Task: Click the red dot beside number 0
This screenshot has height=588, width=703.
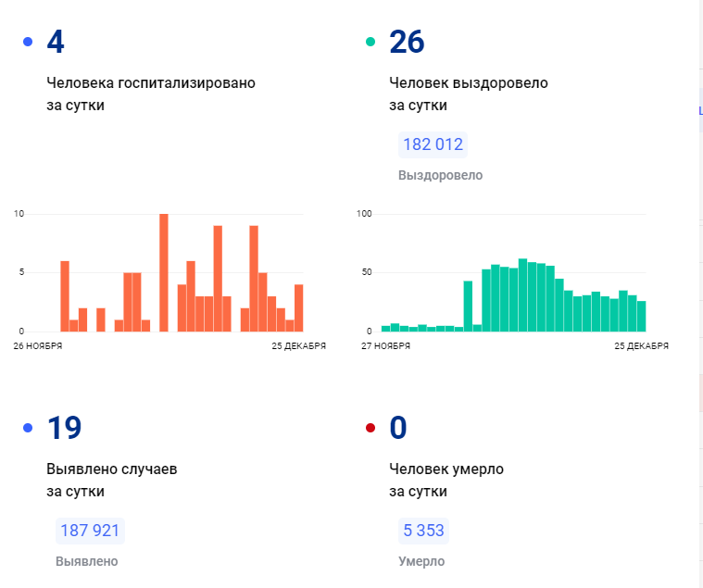Action: (370, 427)
